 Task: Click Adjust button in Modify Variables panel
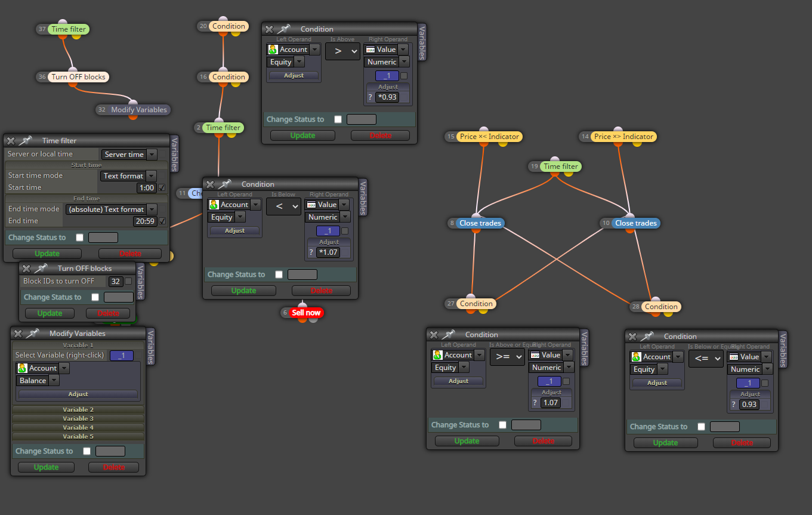(78, 394)
